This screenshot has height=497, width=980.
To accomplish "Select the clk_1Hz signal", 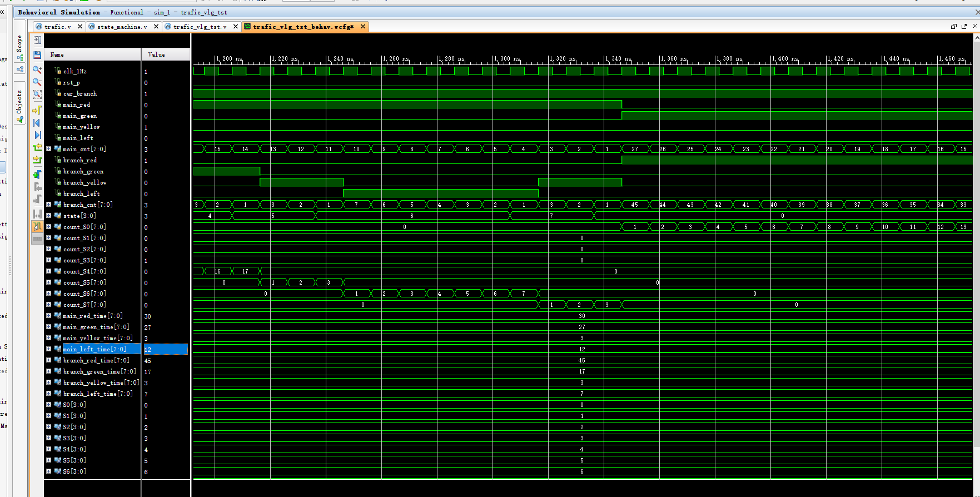I will click(x=74, y=71).
